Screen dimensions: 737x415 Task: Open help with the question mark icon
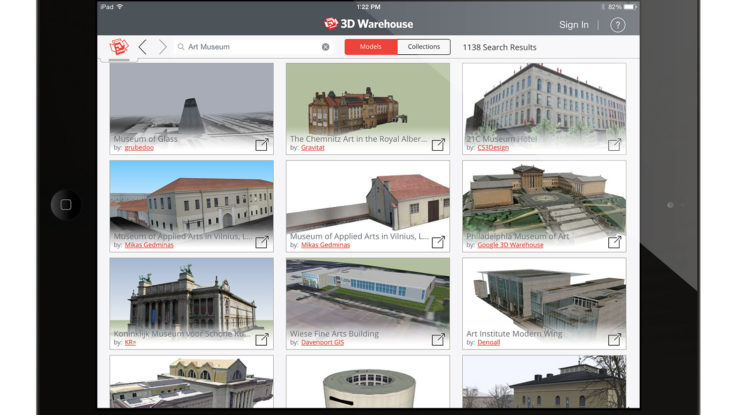pyautogui.click(x=618, y=25)
